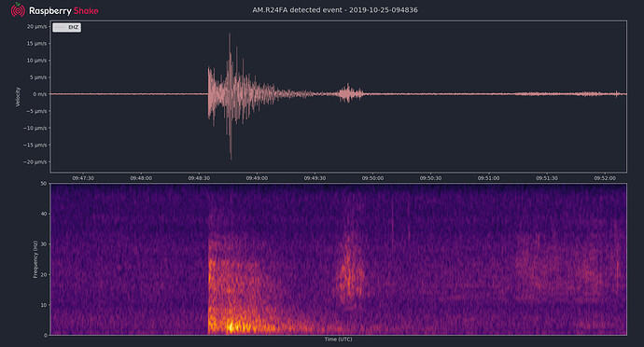The width and height of the screenshot is (644, 347).
Task: Click the secondary waveform burst near 09:49:45
Action: [x=349, y=93]
